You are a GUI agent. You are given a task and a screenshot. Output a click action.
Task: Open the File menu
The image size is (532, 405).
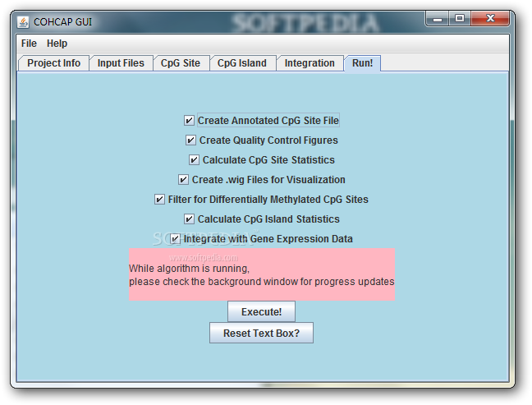[x=29, y=44]
